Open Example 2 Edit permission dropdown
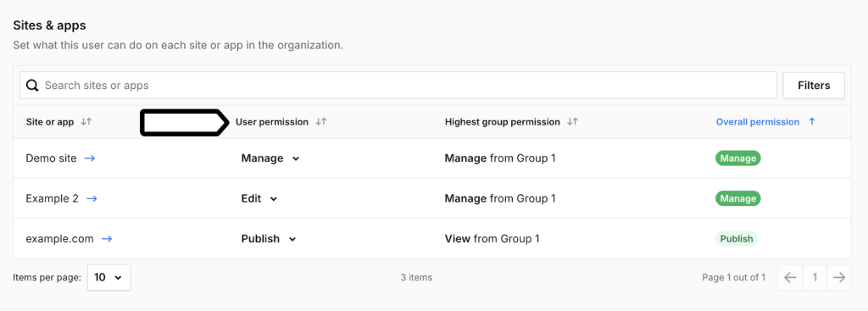 [259, 198]
